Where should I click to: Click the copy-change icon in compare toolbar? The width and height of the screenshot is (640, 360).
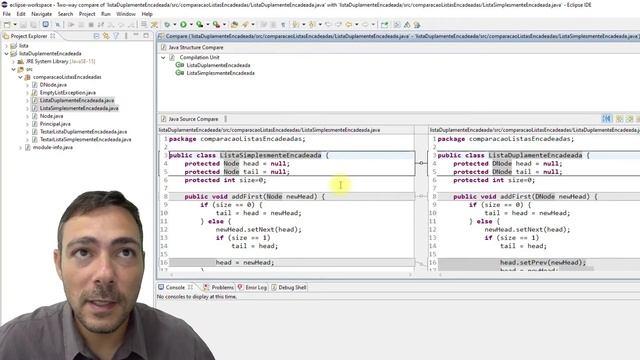coord(619,119)
